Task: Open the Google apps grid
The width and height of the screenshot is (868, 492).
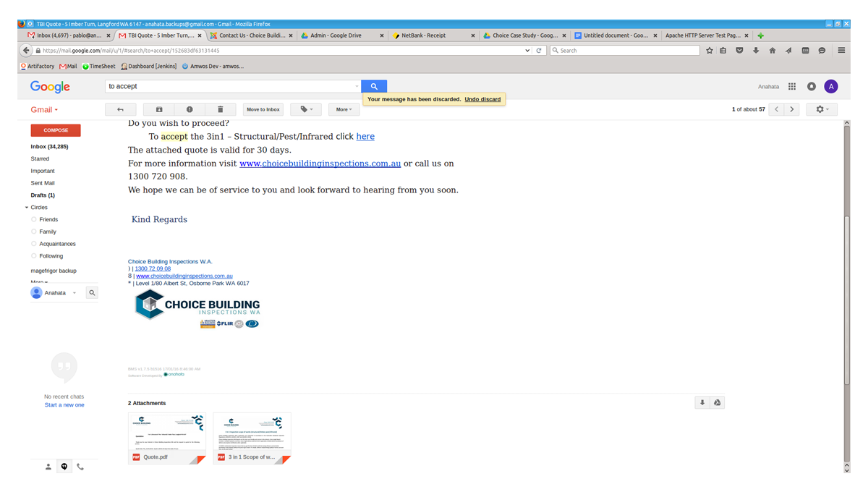Action: pos(792,86)
